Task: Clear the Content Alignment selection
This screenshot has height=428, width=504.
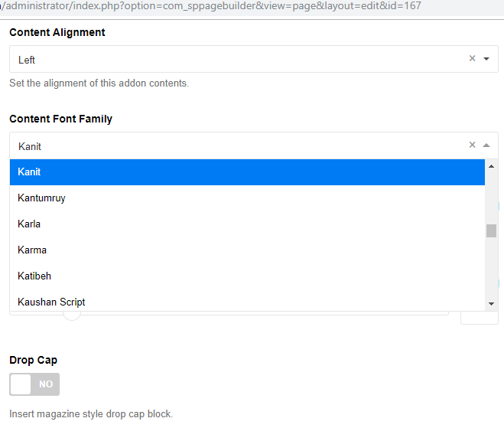Action: point(472,59)
